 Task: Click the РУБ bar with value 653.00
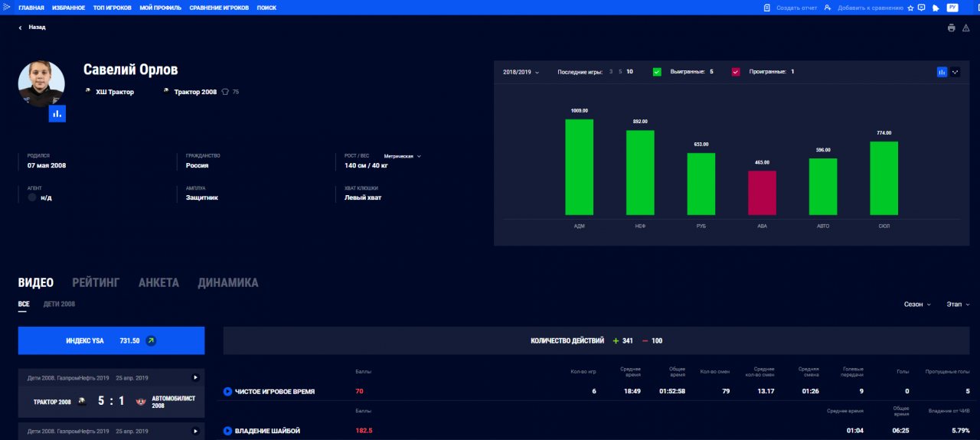coord(701,184)
